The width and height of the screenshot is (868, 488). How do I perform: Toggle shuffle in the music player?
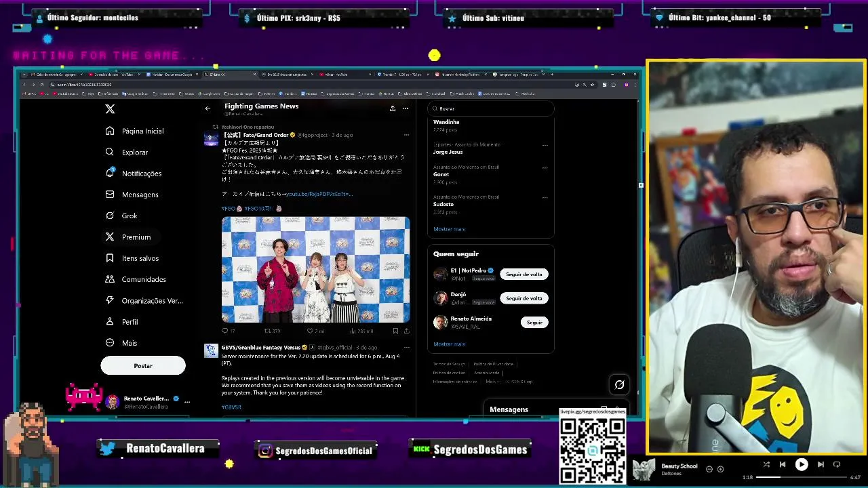click(766, 464)
